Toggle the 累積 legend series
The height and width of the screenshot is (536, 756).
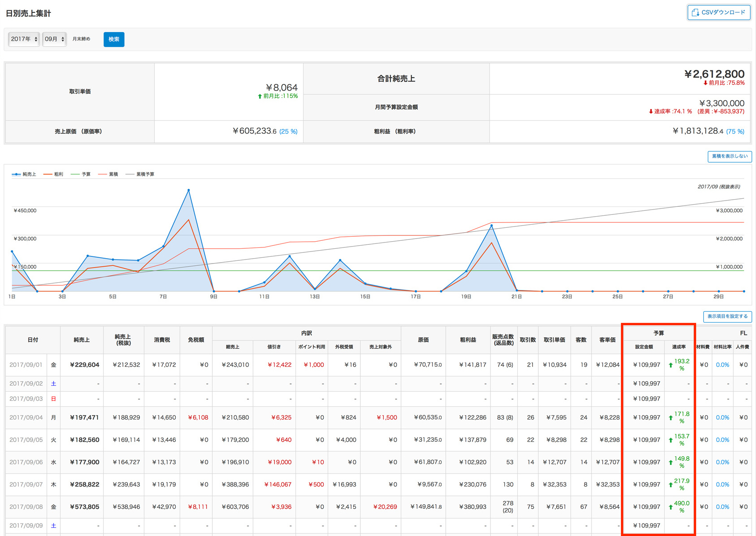coord(108,174)
